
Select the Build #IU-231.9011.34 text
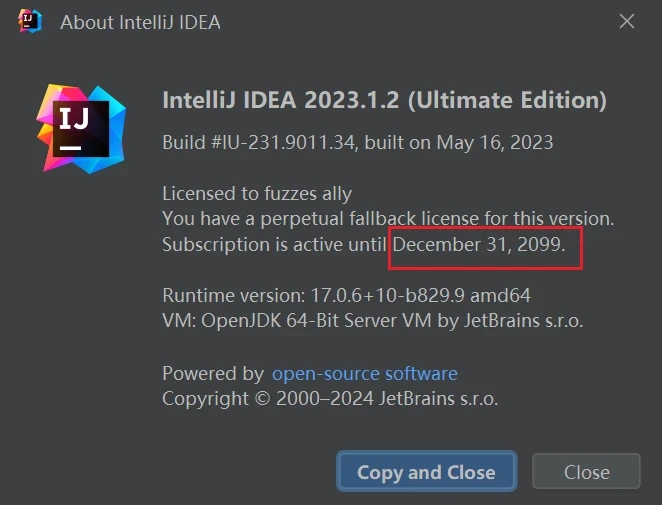259,142
